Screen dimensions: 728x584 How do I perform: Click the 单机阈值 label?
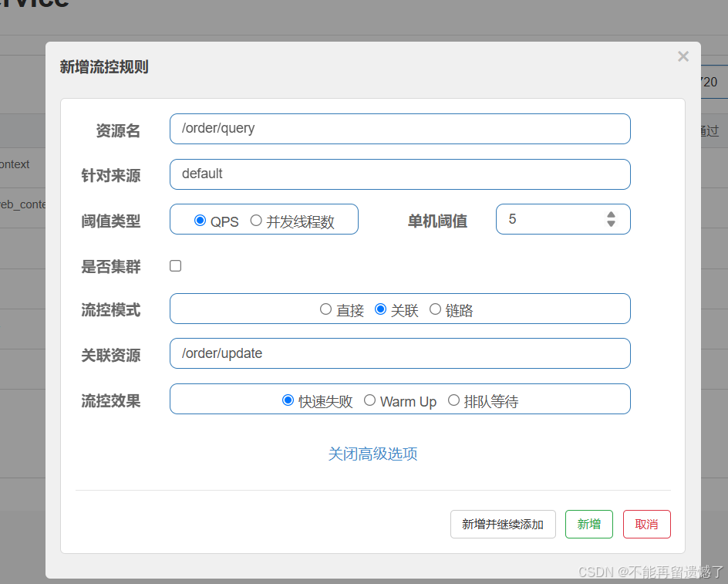click(x=437, y=221)
